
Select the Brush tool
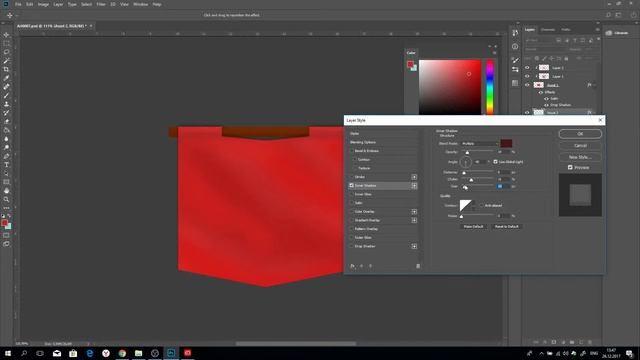click(6, 96)
